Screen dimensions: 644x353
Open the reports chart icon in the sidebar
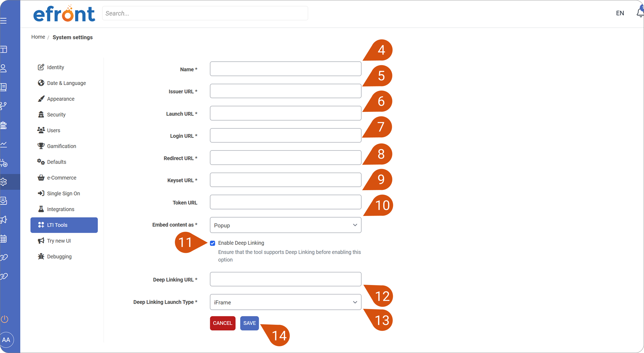[4, 144]
